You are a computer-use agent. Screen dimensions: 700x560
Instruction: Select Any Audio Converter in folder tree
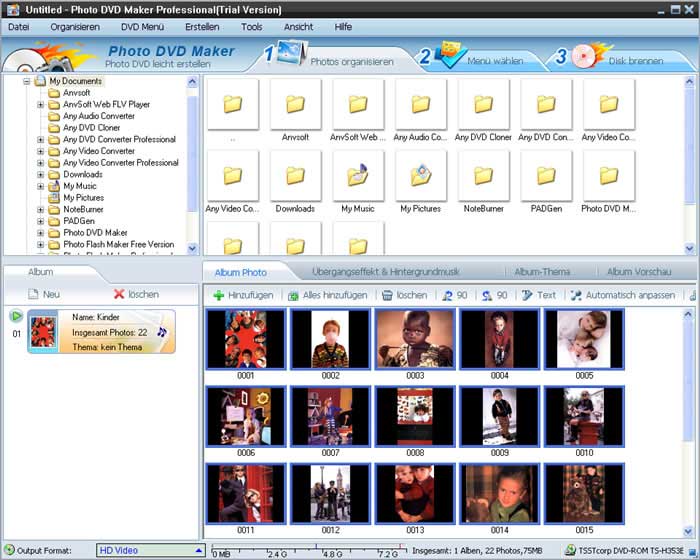(99, 116)
